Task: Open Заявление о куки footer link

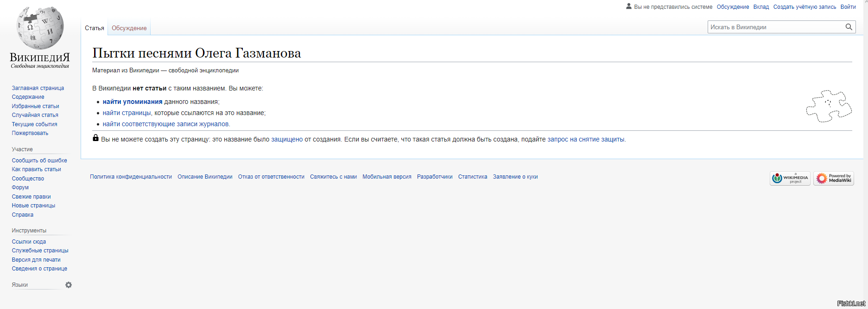Action: click(515, 177)
